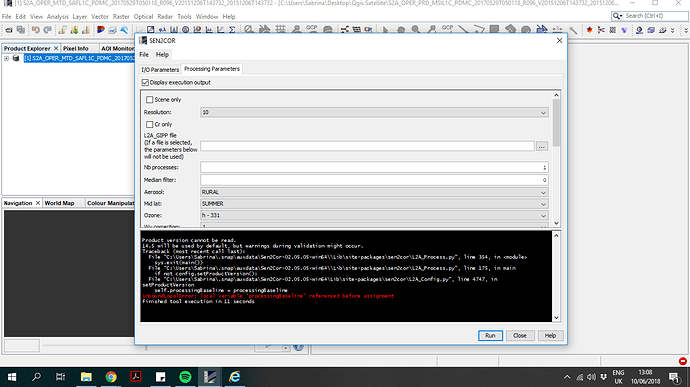The height and width of the screenshot is (387, 690).
Task: Click down arrow of parameters scrollbar
Action: click(x=556, y=223)
